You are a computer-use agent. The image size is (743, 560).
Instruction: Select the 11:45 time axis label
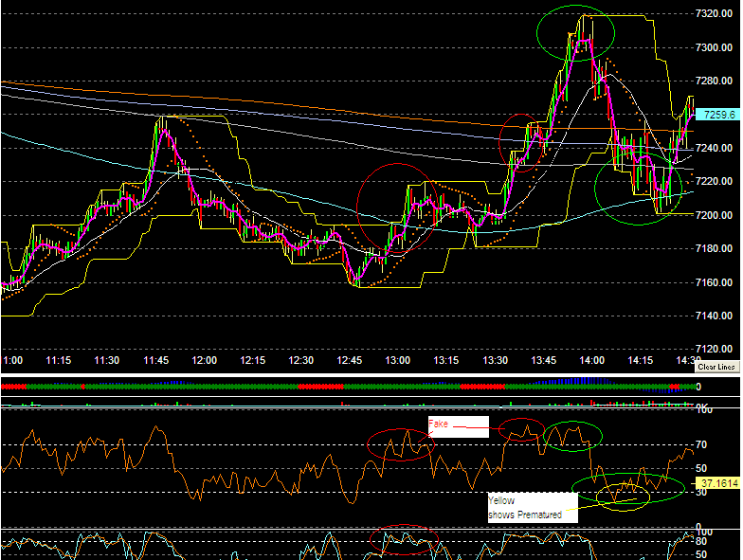pyautogui.click(x=155, y=360)
